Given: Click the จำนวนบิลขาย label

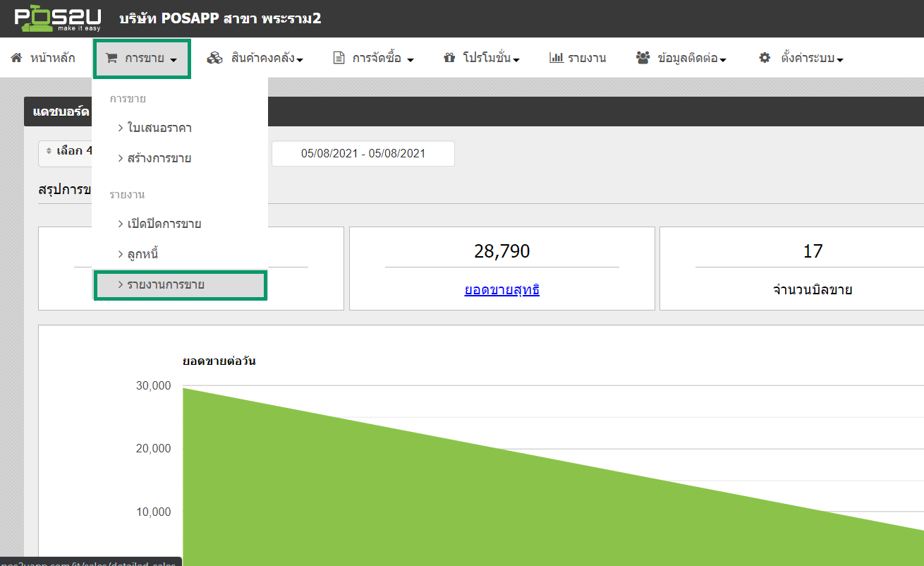Looking at the screenshot, I should [x=813, y=289].
